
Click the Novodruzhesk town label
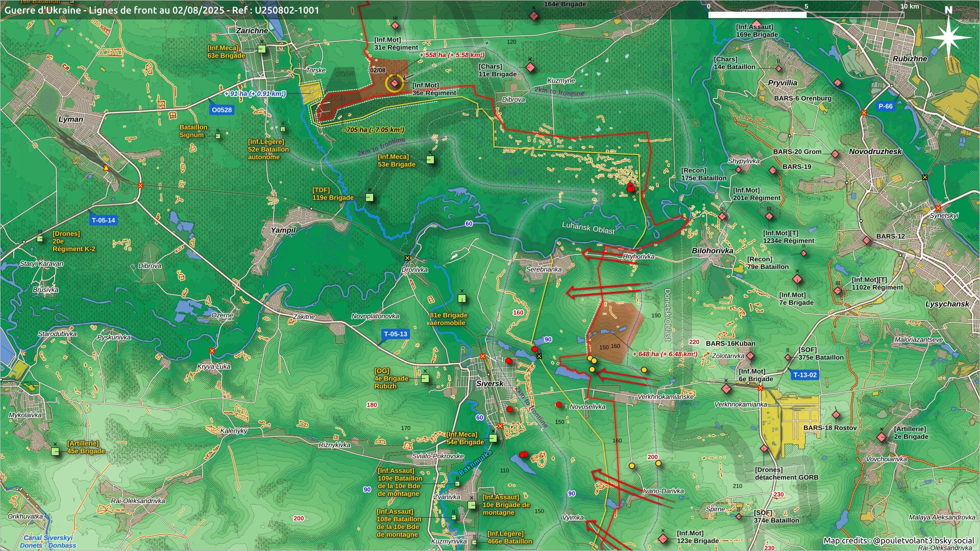(875, 152)
